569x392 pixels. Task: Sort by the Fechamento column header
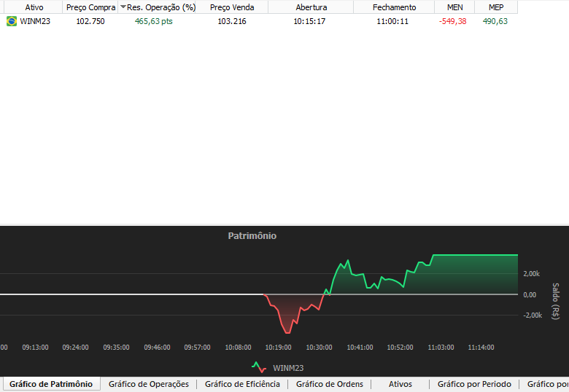(394, 7)
